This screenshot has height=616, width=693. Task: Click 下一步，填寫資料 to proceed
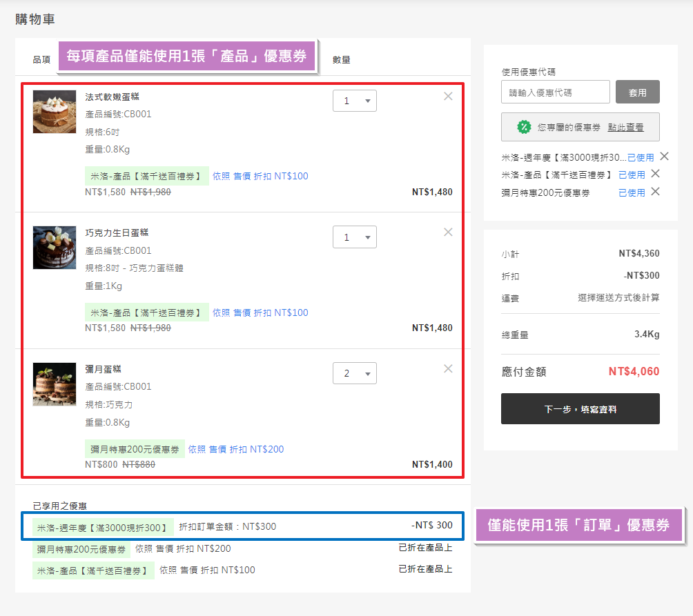click(x=579, y=408)
